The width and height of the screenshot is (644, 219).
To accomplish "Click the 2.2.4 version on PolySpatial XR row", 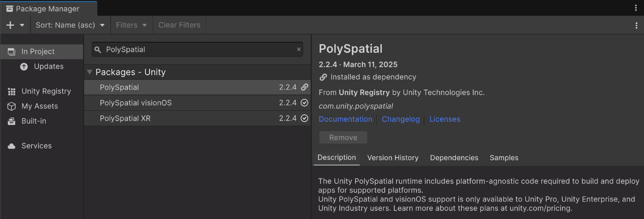I will (x=288, y=118).
